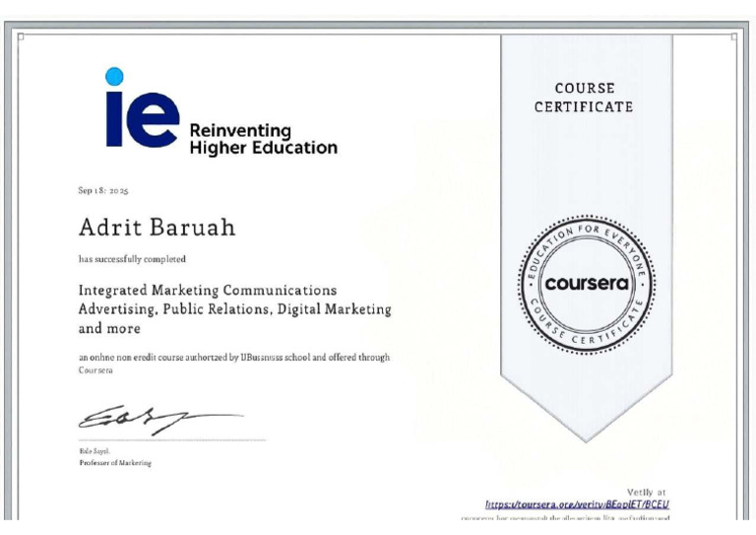Click the "has successfully completed" text
This screenshot has width=756, height=535.
point(132,259)
